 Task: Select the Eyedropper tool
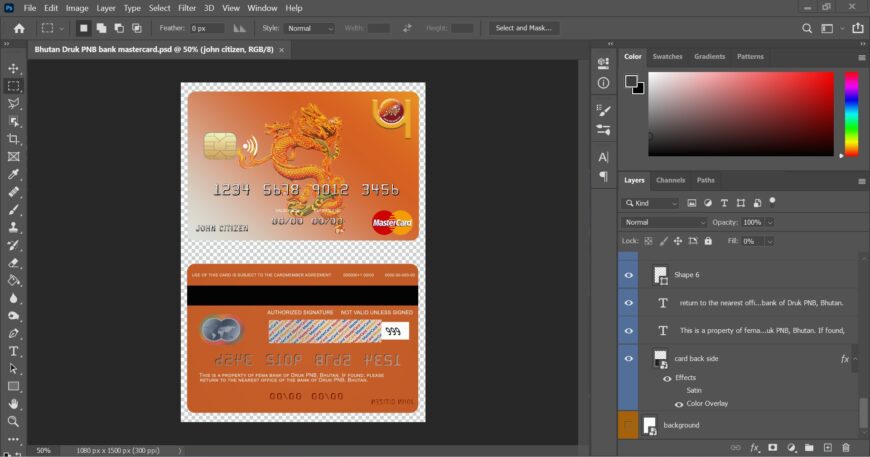[13, 174]
